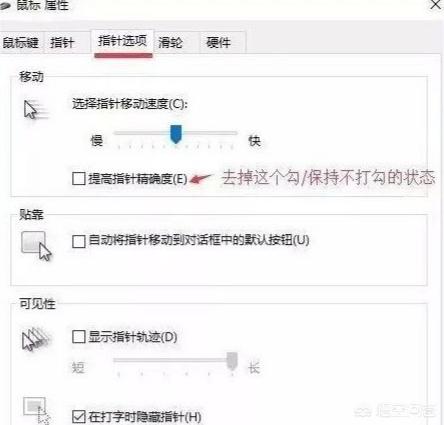Click the 慢 end of speed slider
The image size is (444, 425).
coord(97,141)
